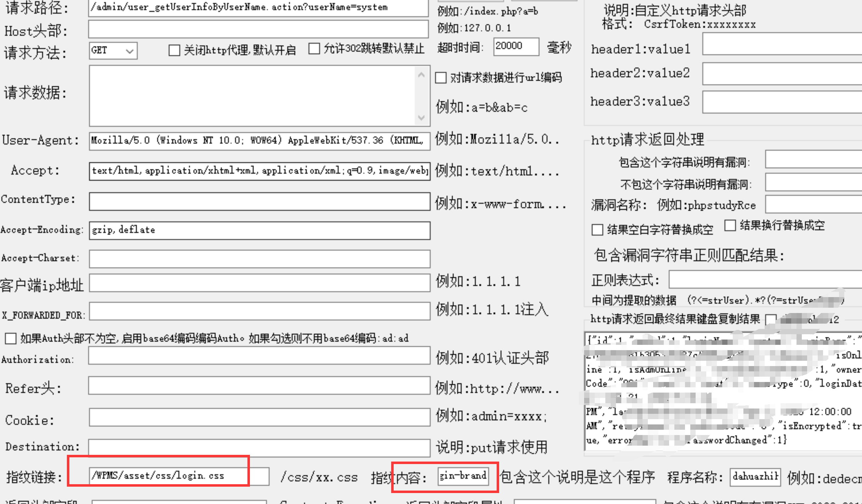Click the 请求路径 input field

(x=258, y=8)
